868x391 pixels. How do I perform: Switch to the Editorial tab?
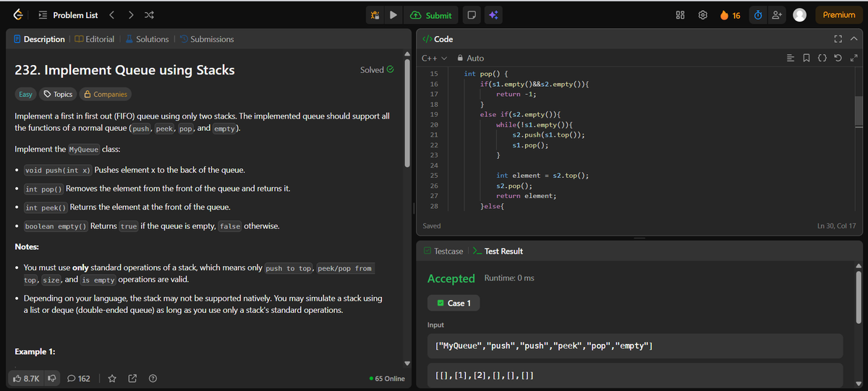[x=95, y=39]
